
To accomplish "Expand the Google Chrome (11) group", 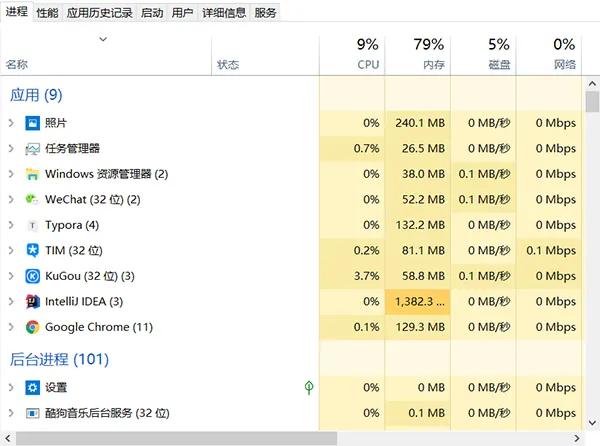I will click(x=11, y=327).
